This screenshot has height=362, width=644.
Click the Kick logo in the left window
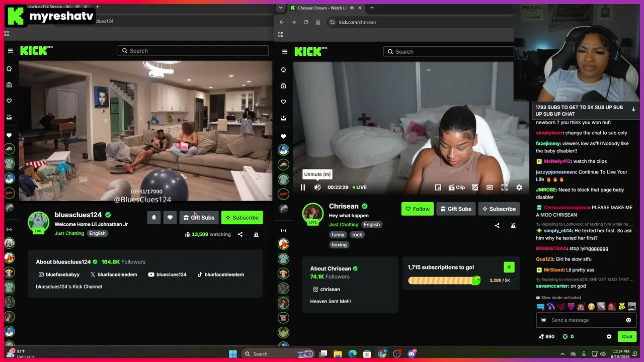tap(36, 51)
